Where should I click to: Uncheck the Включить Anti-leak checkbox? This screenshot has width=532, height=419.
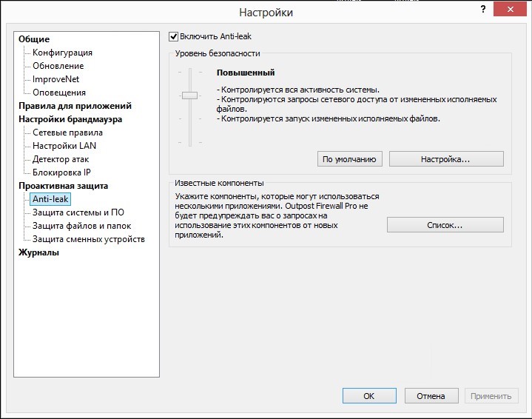coord(173,37)
